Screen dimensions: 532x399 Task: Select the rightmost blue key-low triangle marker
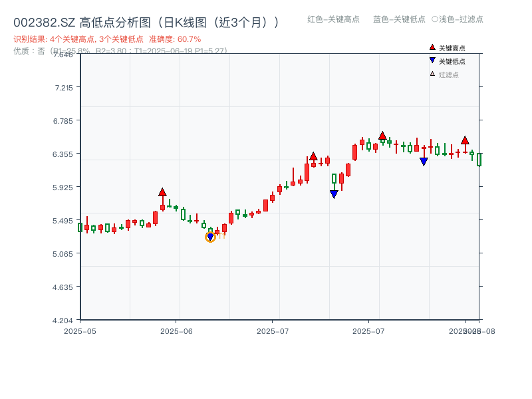(x=424, y=161)
